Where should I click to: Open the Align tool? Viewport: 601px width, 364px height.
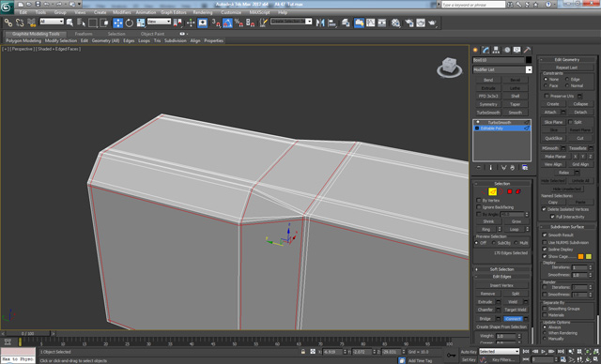point(331,23)
